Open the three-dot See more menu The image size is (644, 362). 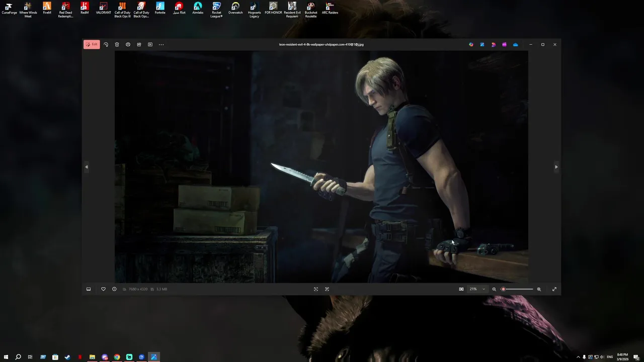click(161, 44)
